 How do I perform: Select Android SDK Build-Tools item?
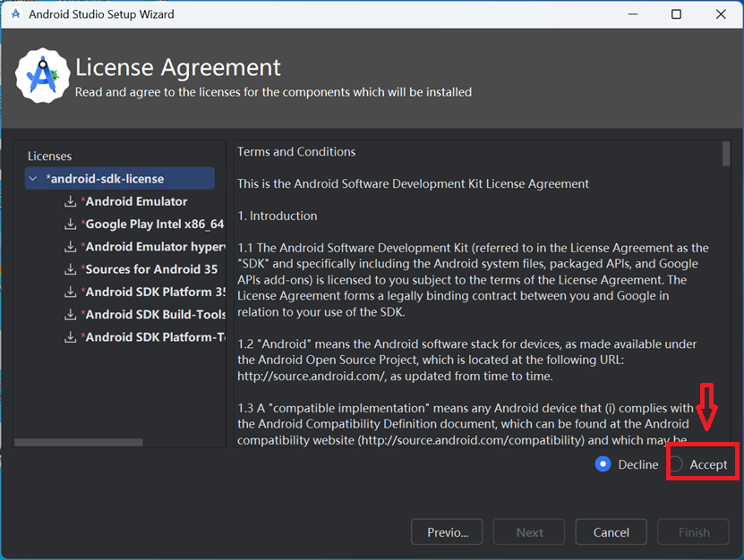[153, 314]
